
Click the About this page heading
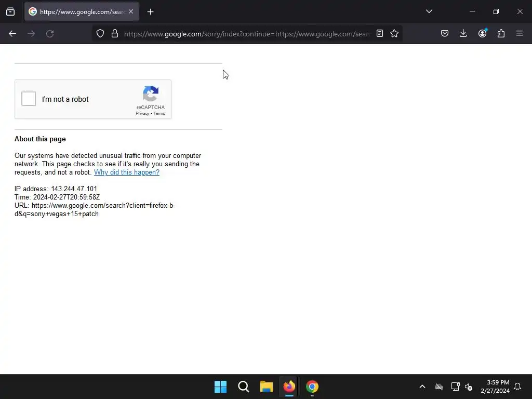pyautogui.click(x=40, y=139)
